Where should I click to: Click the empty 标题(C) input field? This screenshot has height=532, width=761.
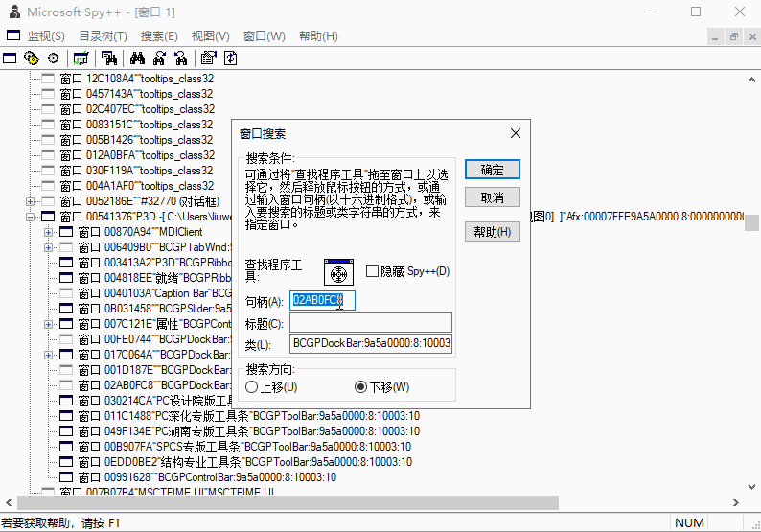(371, 323)
